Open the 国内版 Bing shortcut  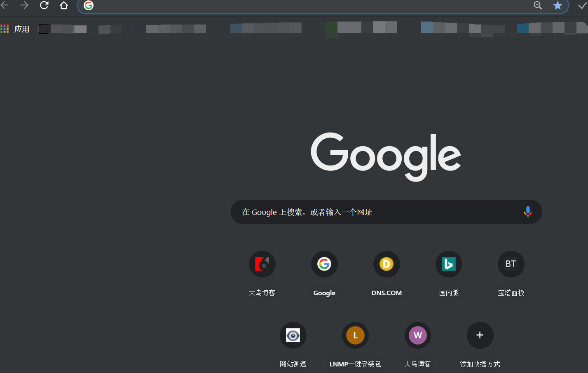point(449,264)
